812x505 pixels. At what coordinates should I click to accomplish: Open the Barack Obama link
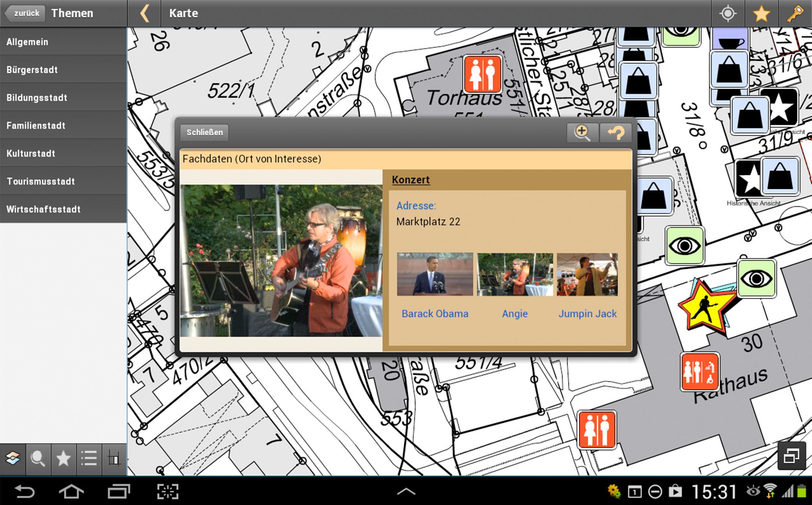(435, 314)
